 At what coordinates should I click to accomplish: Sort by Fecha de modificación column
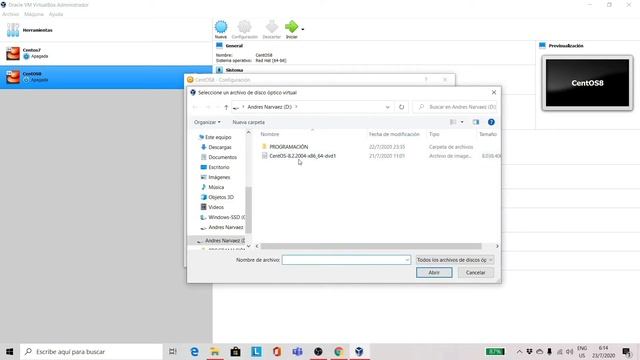pyautogui.click(x=394, y=134)
